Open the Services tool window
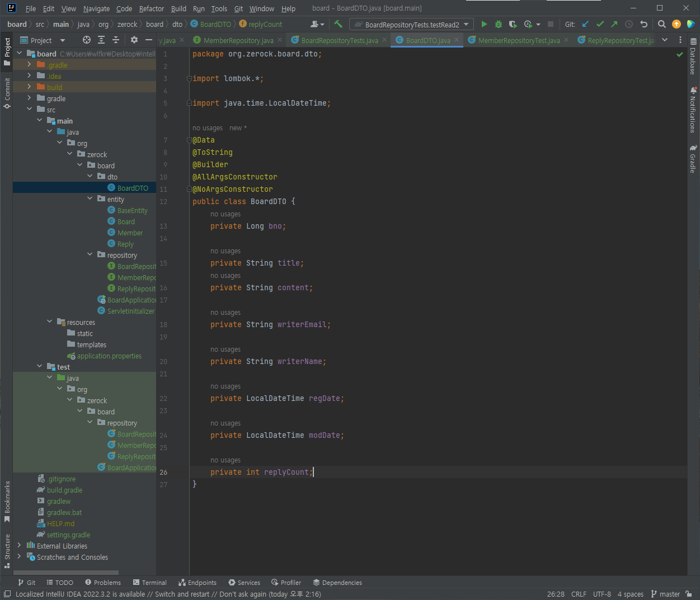 (x=243, y=583)
